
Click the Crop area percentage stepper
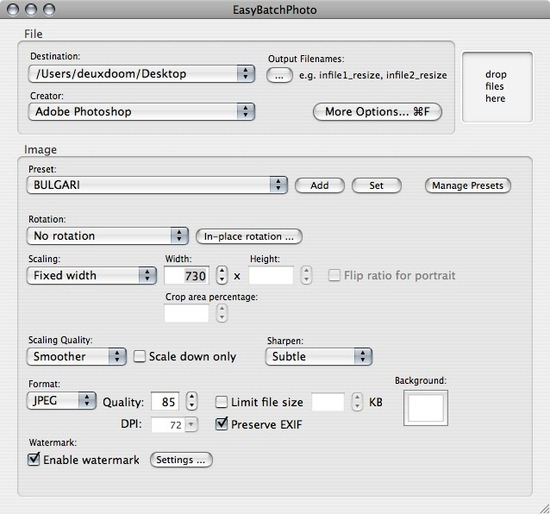[x=222, y=313]
